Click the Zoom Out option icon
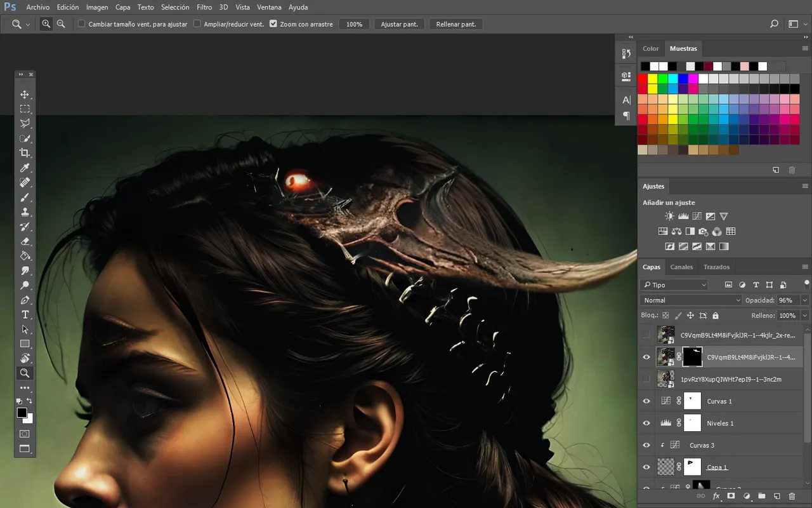The image size is (812, 508). 61,24
